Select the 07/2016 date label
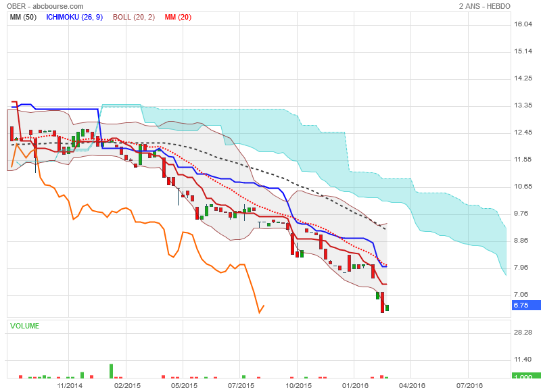Image resolution: width=541 pixels, height=392 pixels. tap(469, 385)
